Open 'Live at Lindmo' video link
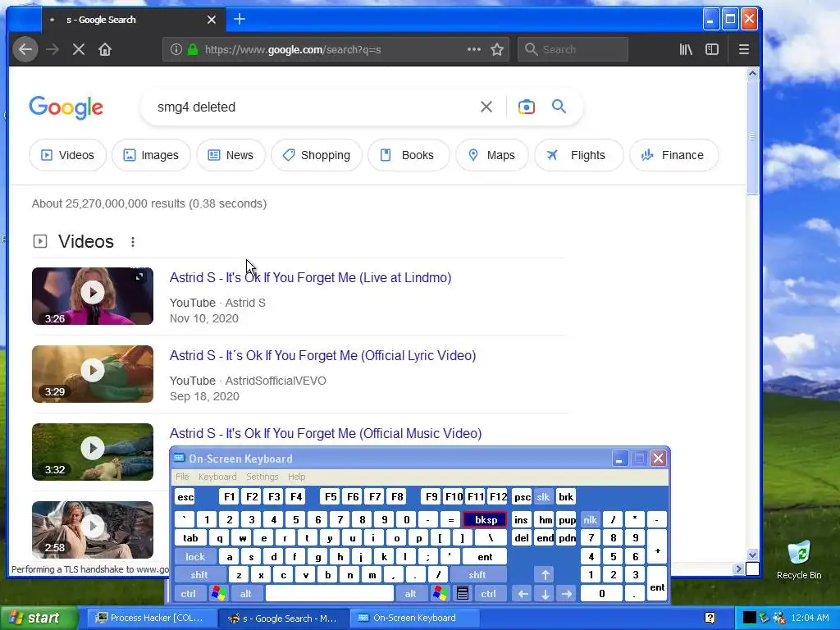This screenshot has width=840, height=630. [x=311, y=277]
